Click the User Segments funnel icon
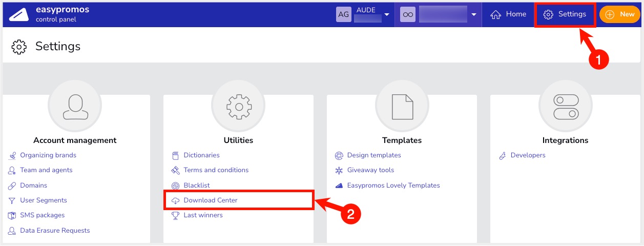This screenshot has width=644, height=246. point(12,200)
